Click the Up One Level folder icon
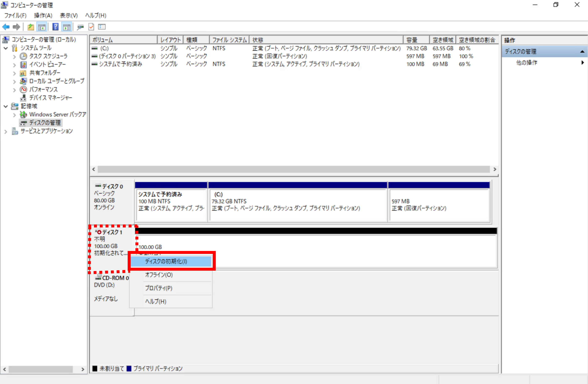The width and height of the screenshot is (588, 384). tap(31, 27)
